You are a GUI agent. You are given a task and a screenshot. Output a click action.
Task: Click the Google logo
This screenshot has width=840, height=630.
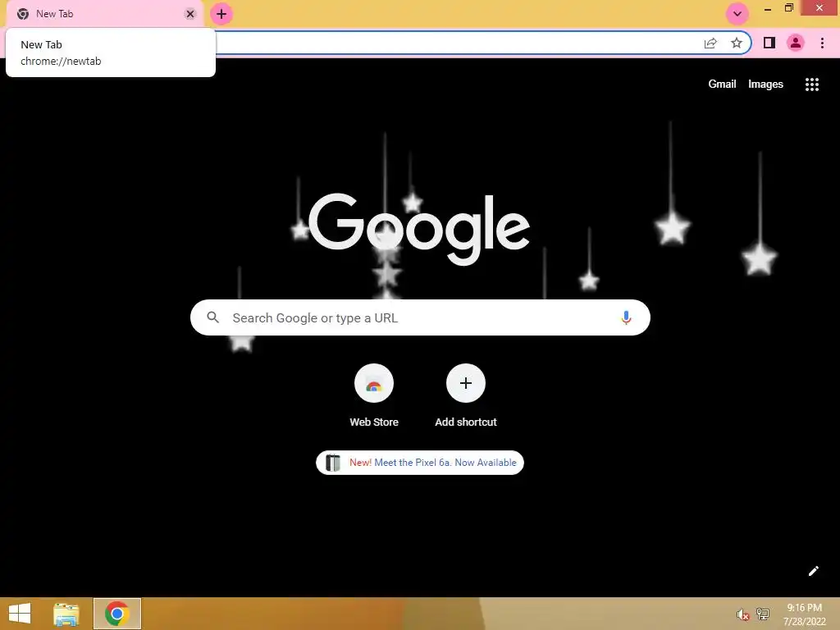(x=419, y=229)
